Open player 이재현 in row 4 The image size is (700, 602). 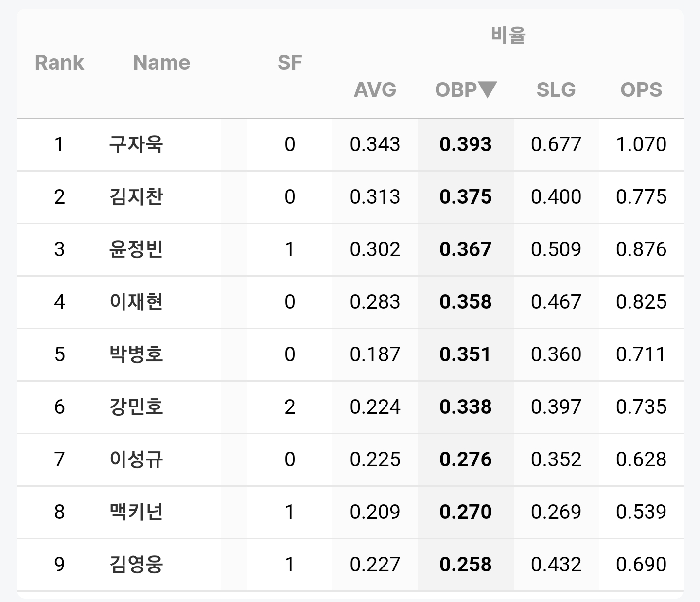click(x=136, y=301)
